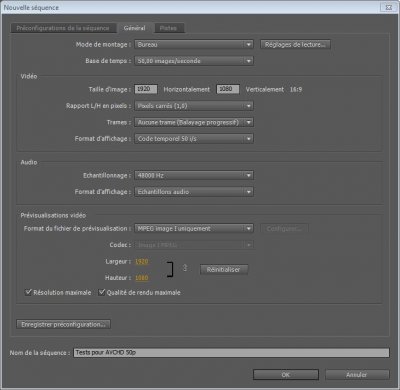Open the Base de temps dropdown
The image size is (400, 390).
pos(194,61)
